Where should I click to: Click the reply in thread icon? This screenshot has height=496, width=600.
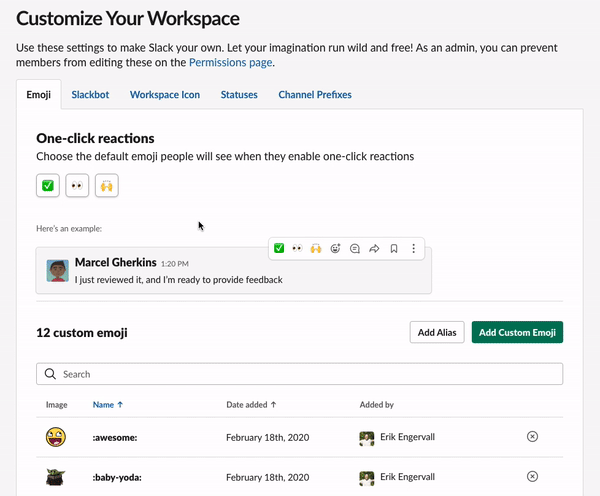coord(355,248)
